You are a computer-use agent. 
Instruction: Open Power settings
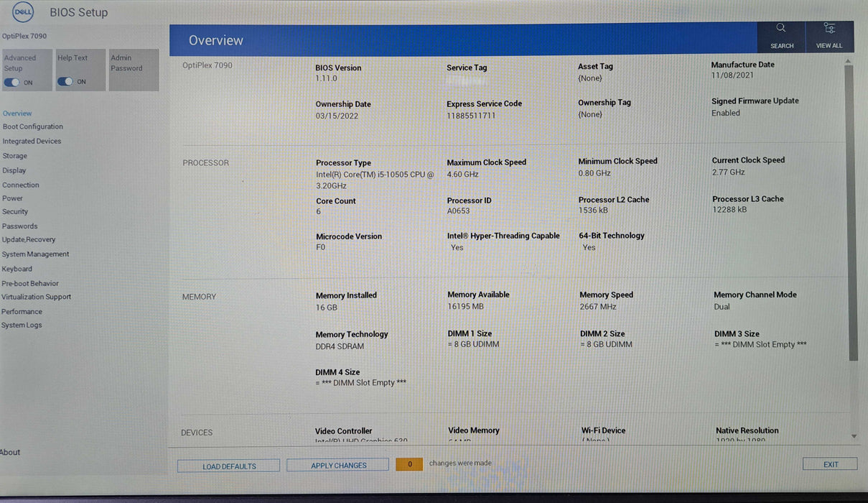(12, 198)
